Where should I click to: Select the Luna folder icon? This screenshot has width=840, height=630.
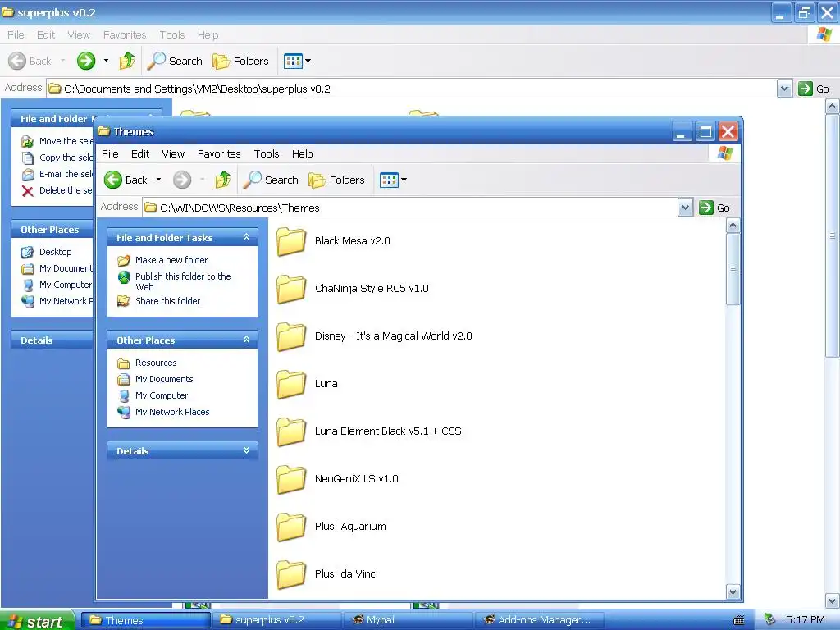click(291, 384)
